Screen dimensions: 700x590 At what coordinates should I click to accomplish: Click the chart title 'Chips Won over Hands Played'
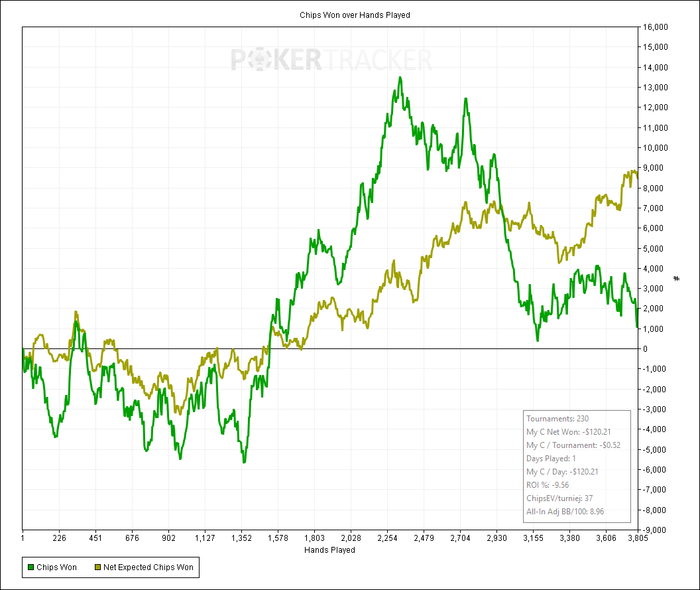[x=355, y=15]
